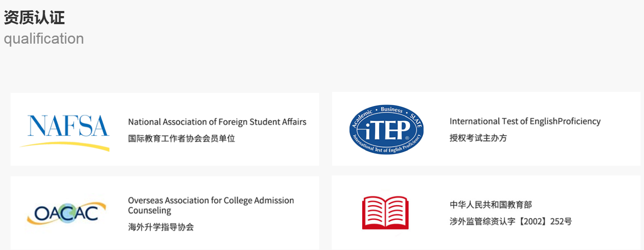Select 国际教育工作者协会会员单位 caption
The image size is (644, 250).
(x=182, y=138)
